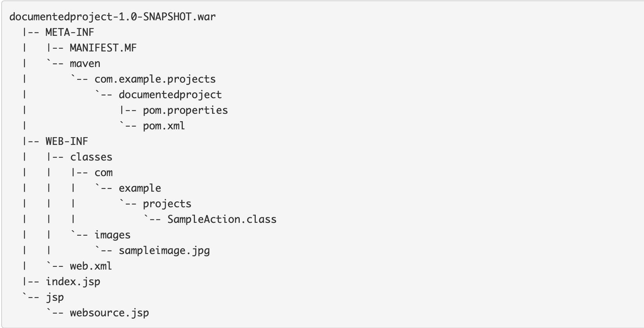Click the com folder under classes
This screenshot has height=328, width=644.
pyautogui.click(x=103, y=173)
